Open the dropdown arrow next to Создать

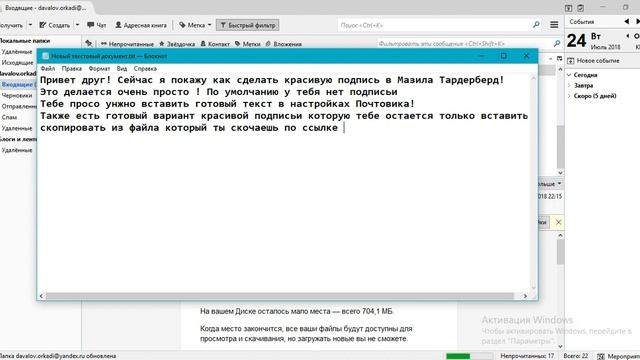(78, 25)
